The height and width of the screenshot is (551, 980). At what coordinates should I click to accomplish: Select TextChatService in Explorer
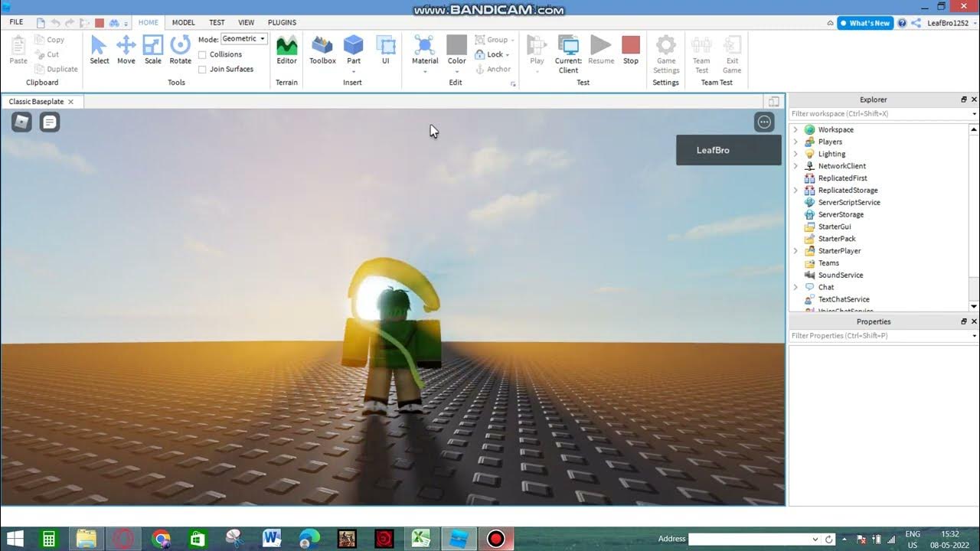click(x=844, y=299)
